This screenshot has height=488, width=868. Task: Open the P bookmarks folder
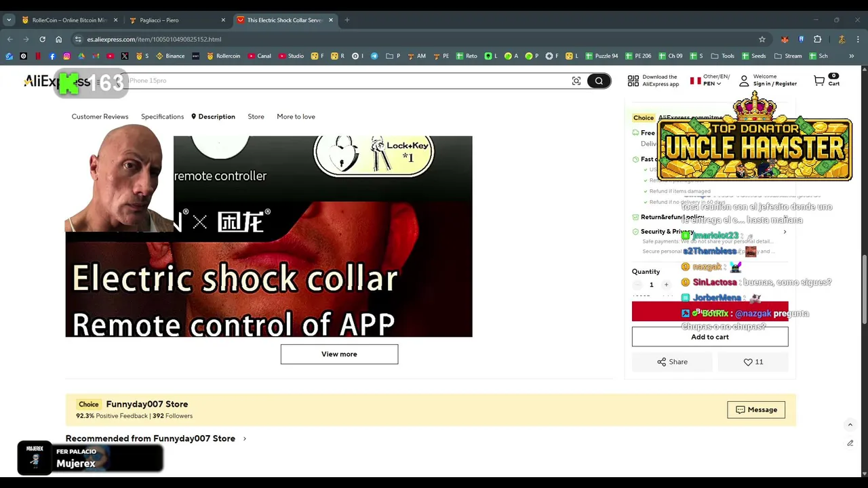[x=393, y=56]
